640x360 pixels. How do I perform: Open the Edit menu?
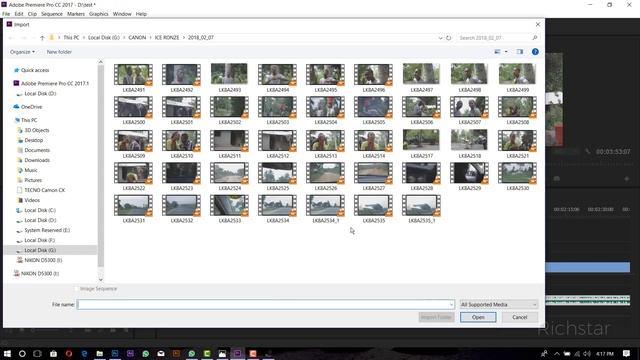19,14
